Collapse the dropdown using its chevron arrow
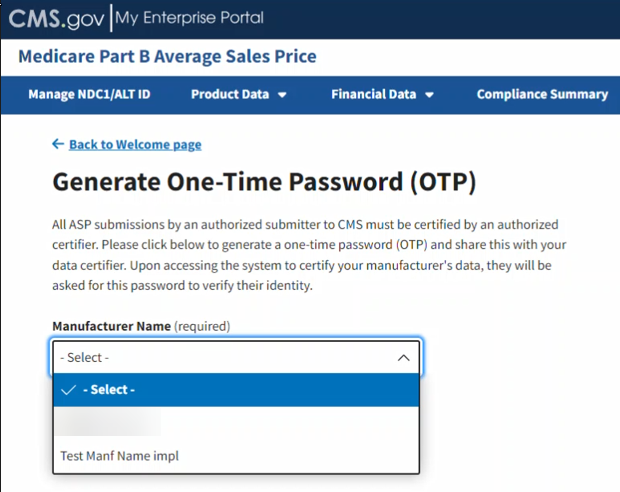 coord(404,357)
